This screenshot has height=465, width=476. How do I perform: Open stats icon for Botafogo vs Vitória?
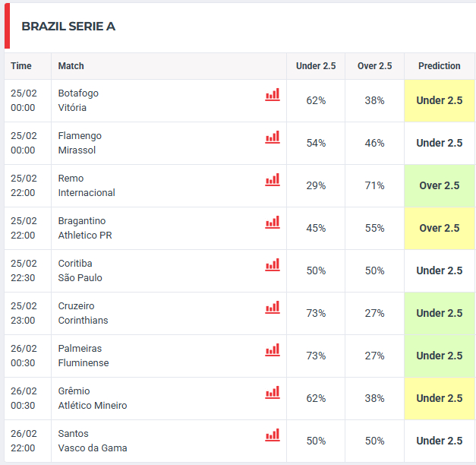(272, 95)
